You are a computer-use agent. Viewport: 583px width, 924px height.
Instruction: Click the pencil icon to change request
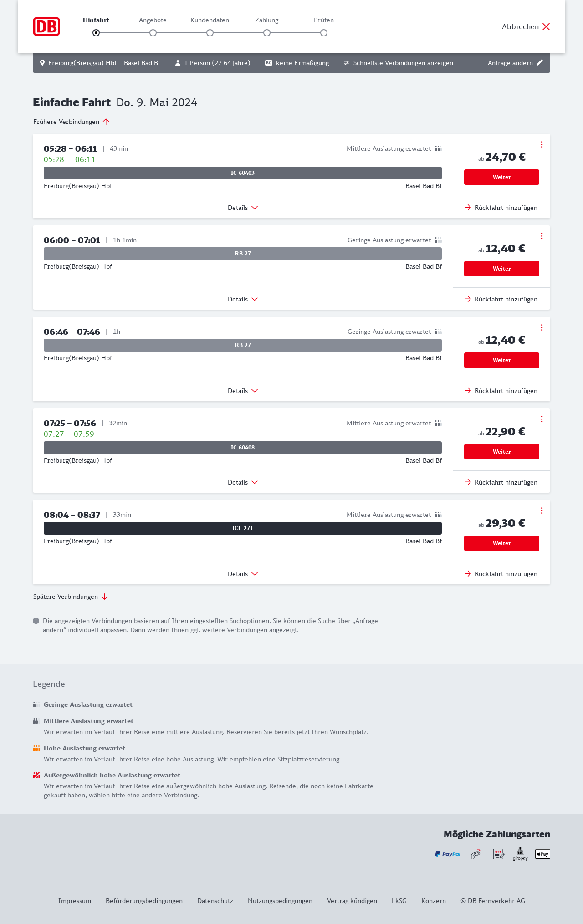[x=540, y=63]
